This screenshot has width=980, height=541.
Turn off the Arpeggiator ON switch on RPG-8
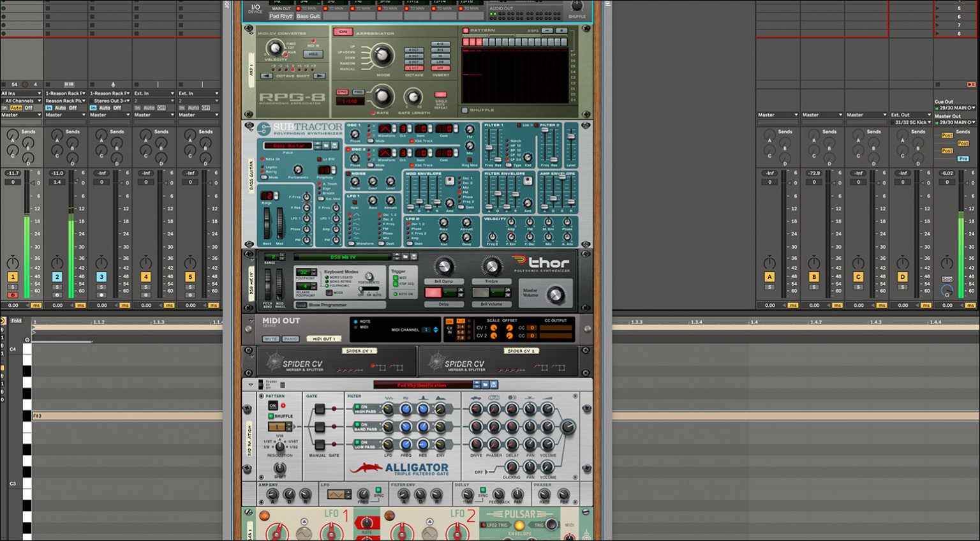[344, 31]
